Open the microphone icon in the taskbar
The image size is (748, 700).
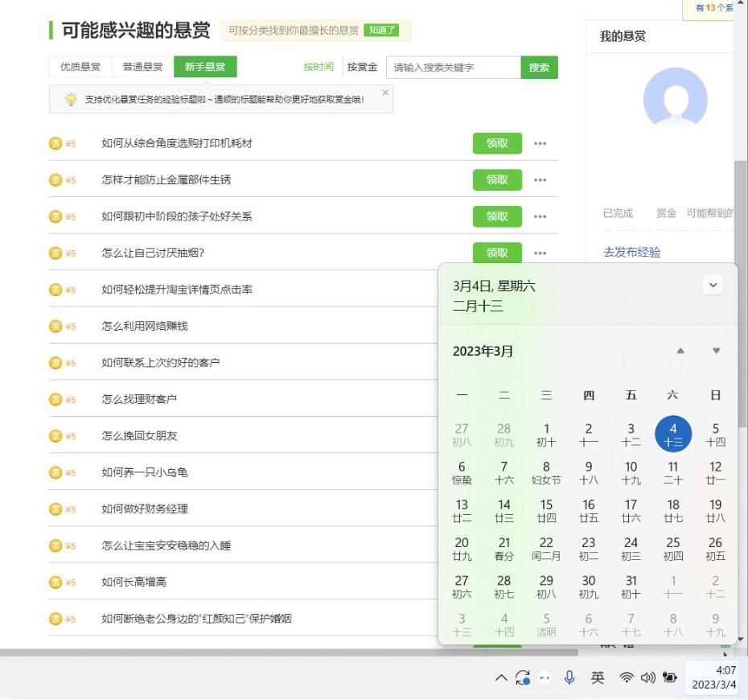click(x=569, y=678)
